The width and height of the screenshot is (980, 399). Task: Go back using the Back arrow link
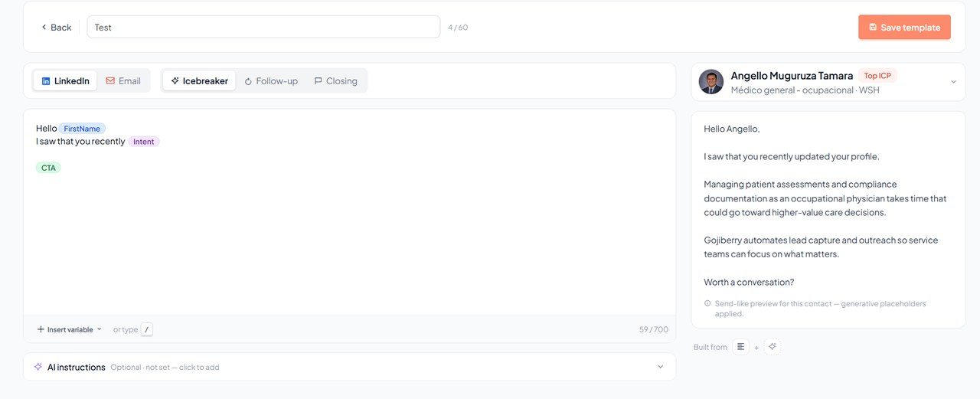tap(56, 28)
